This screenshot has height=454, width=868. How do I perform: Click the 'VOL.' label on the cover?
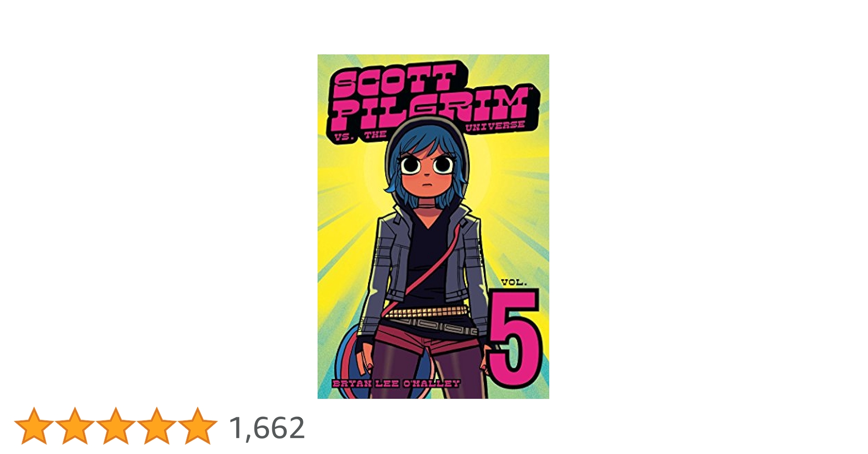514,282
